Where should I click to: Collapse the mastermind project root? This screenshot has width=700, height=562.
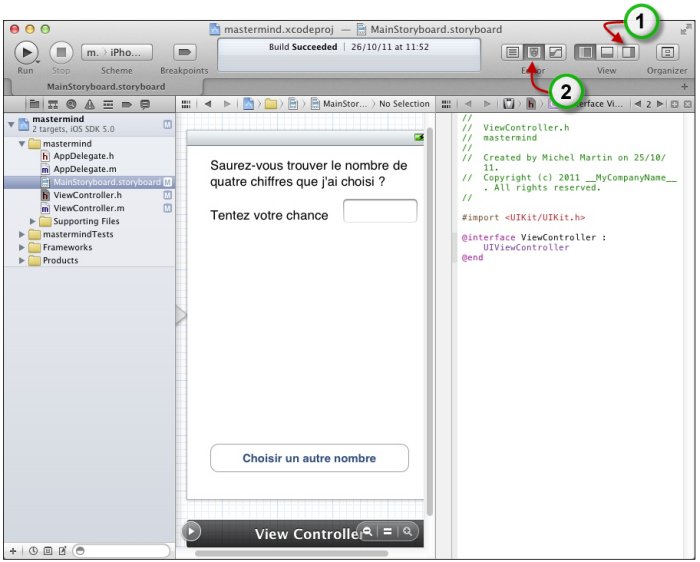pos(12,124)
